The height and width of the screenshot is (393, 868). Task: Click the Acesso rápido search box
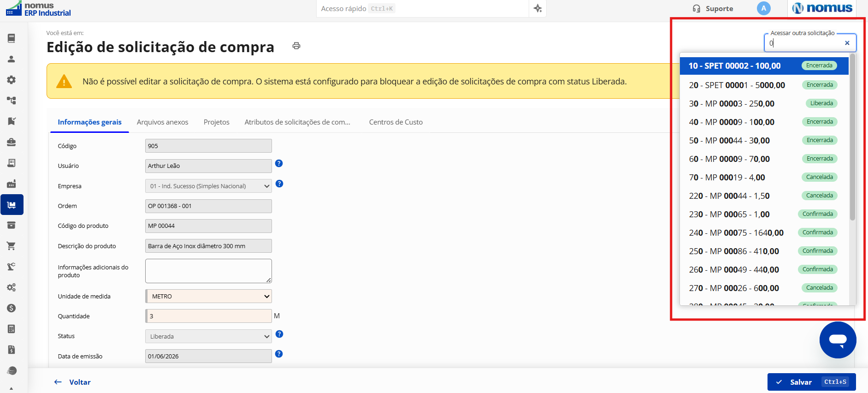click(x=422, y=8)
